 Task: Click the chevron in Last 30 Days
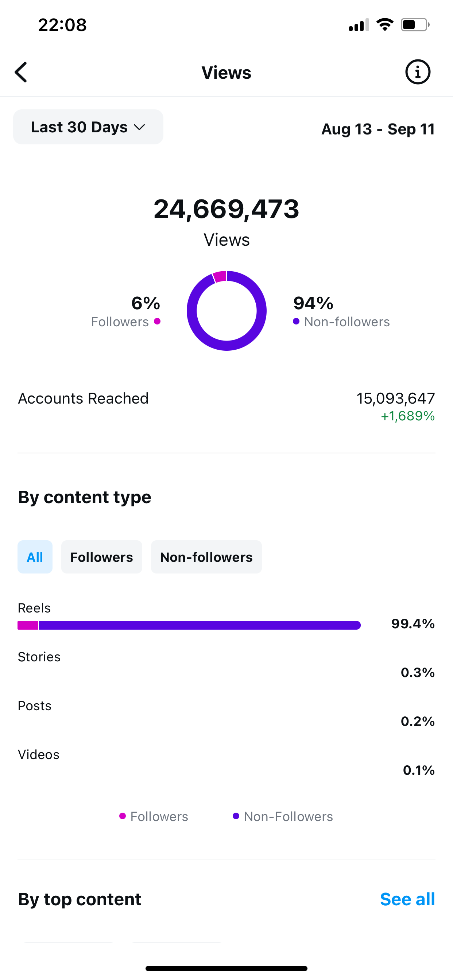[x=140, y=127]
